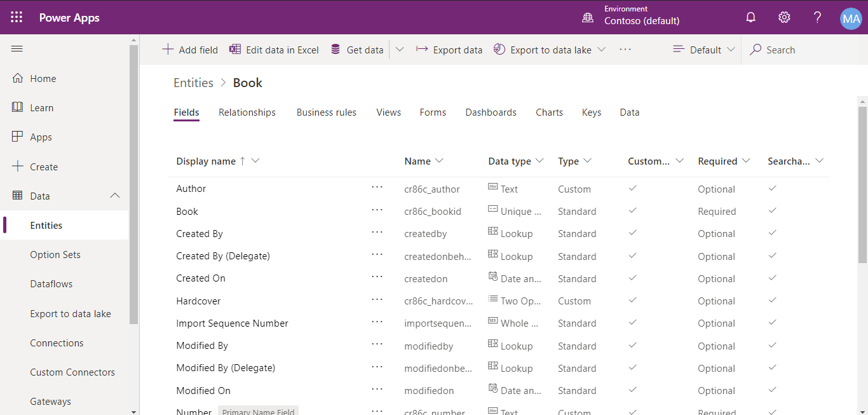Navigate back using the Entities breadcrumb link
The image size is (868, 415).
click(x=193, y=83)
